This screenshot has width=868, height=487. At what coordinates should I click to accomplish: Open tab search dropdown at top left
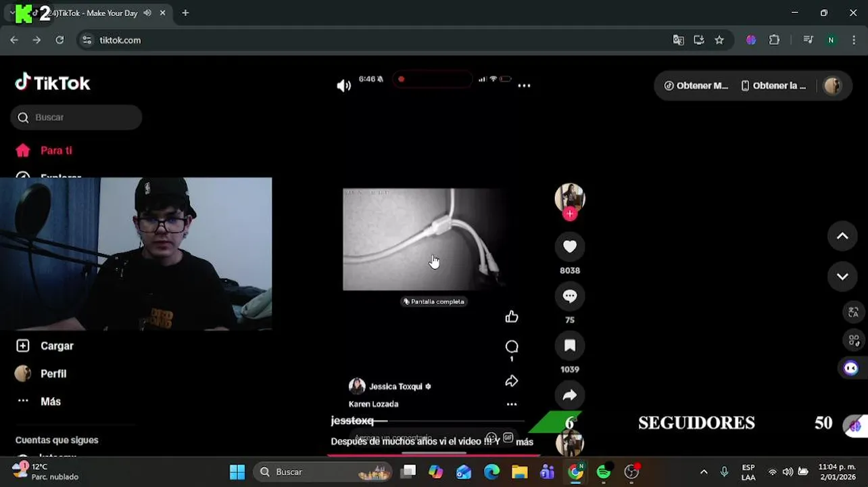pyautogui.click(x=12, y=13)
